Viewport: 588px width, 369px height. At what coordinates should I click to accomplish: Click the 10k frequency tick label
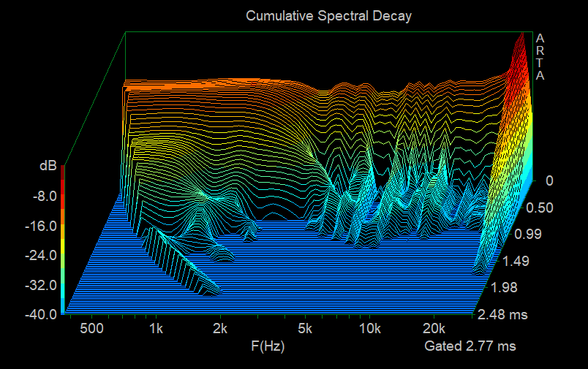click(x=371, y=329)
